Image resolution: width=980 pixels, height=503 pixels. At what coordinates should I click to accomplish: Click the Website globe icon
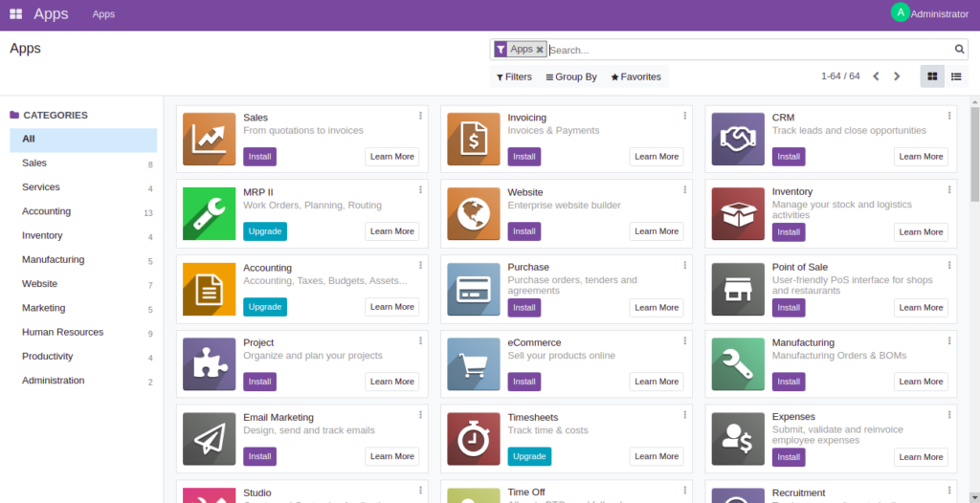pyautogui.click(x=473, y=213)
